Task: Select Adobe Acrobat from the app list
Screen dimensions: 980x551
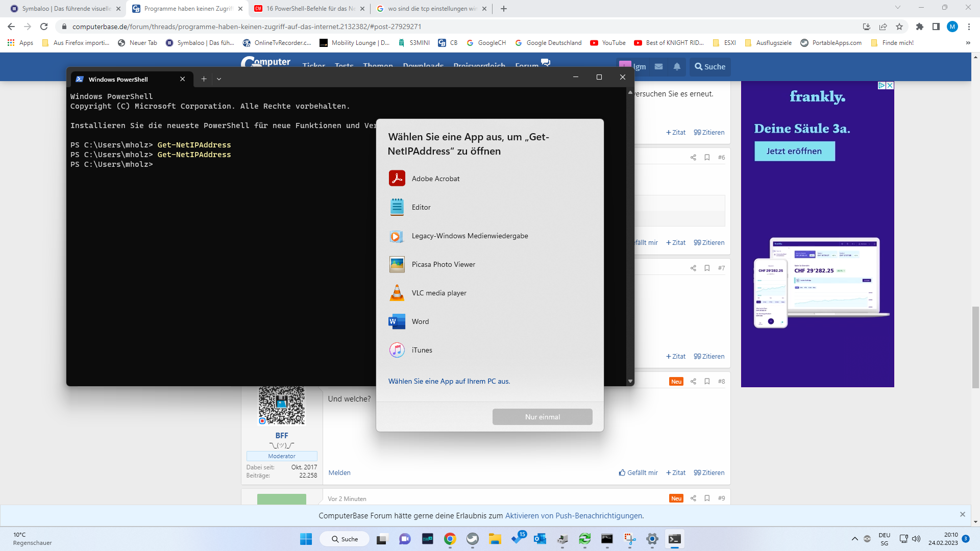Action: coord(435,179)
